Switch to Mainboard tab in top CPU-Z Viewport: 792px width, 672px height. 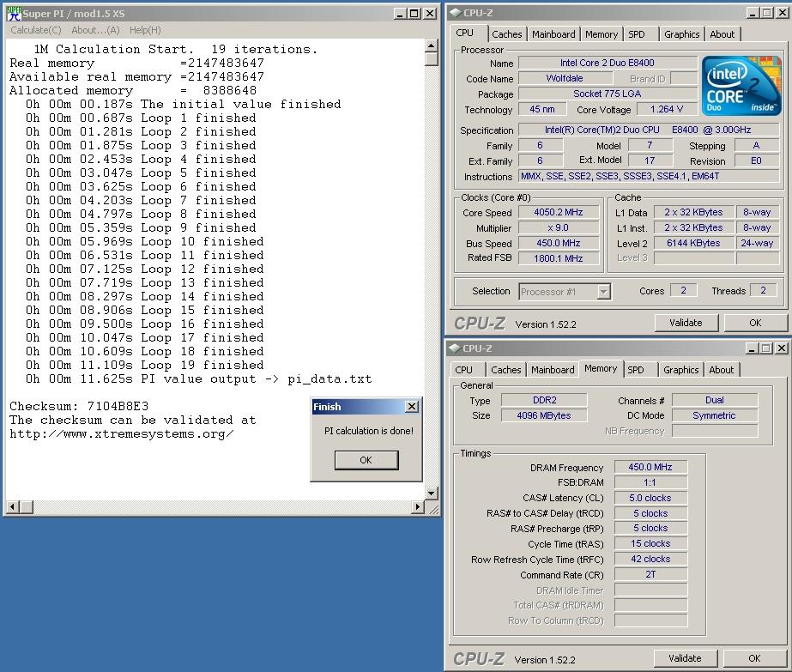[x=553, y=34]
